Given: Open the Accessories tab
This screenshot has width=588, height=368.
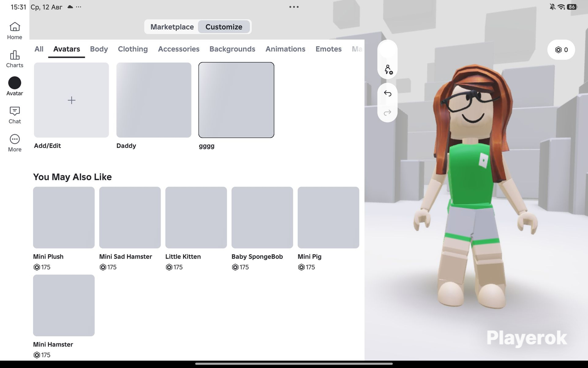Looking at the screenshot, I should [x=179, y=49].
